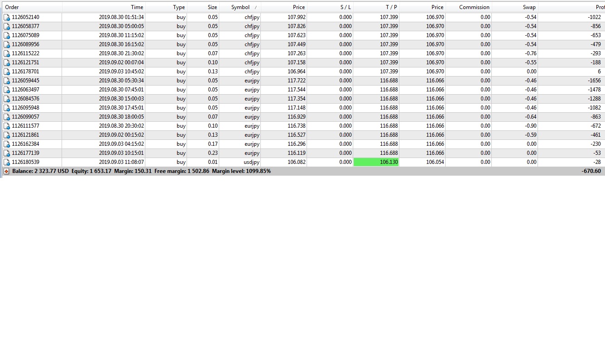Click order number 1126121861
Screen dimensions: 605x364
(x=25, y=135)
